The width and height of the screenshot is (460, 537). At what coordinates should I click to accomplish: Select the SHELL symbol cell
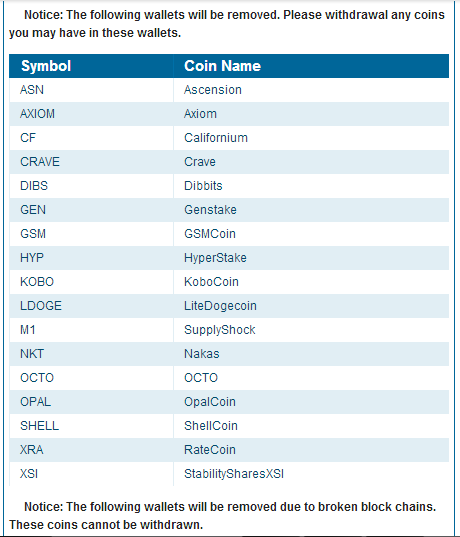coord(91,425)
